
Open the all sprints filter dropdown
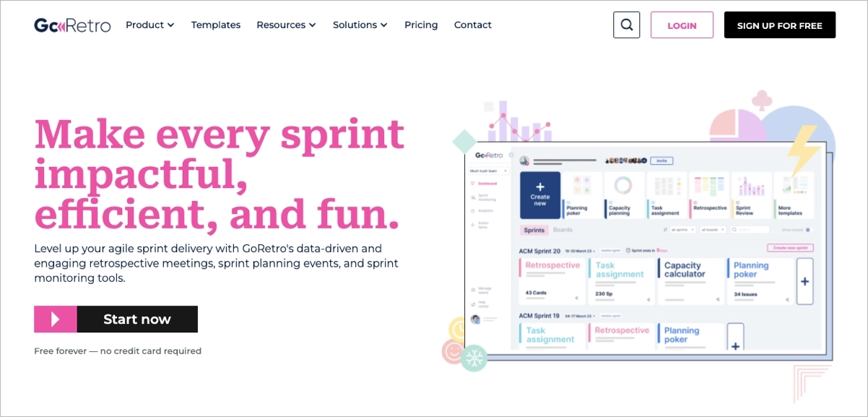pyautogui.click(x=682, y=231)
